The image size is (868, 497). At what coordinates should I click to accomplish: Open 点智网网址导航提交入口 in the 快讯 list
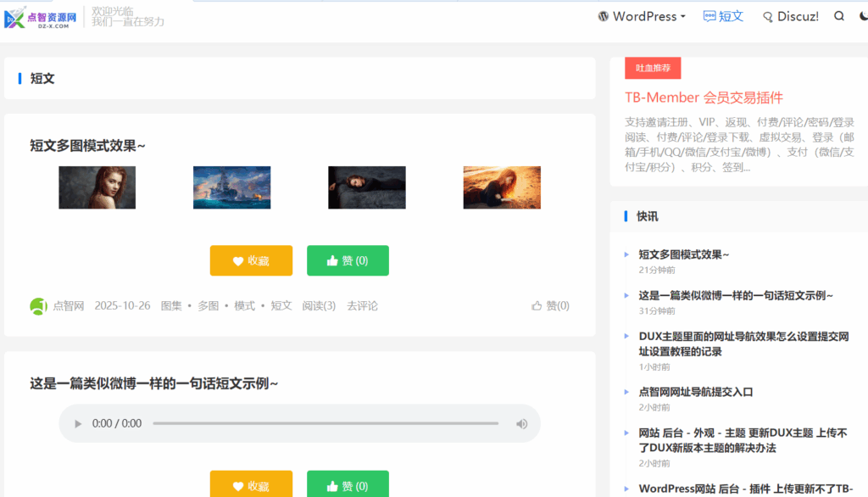695,392
